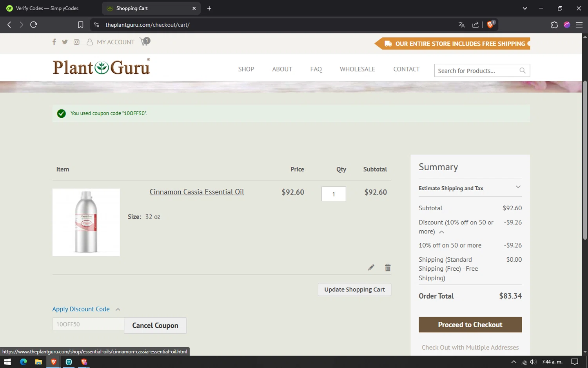Image resolution: width=588 pixels, height=368 pixels.
Task: Click browser forward arrow
Action: [x=21, y=25]
